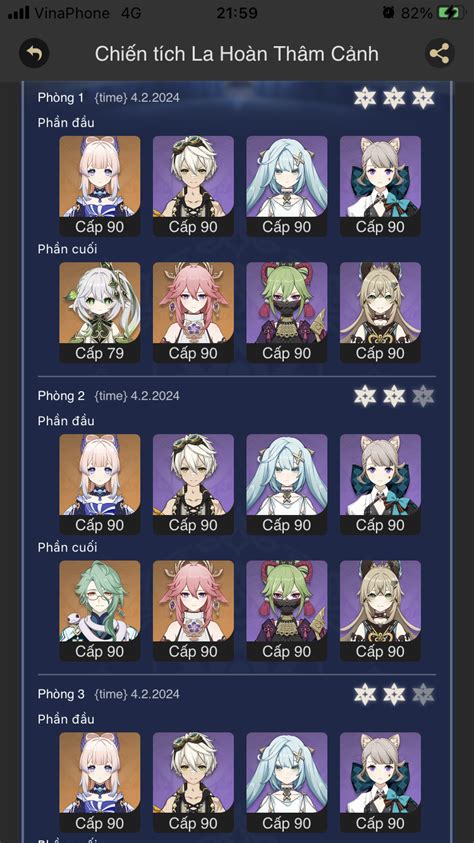Image resolution: width=474 pixels, height=843 pixels.
Task: Tap the Phòng 2 room heading
Action: pos(61,396)
